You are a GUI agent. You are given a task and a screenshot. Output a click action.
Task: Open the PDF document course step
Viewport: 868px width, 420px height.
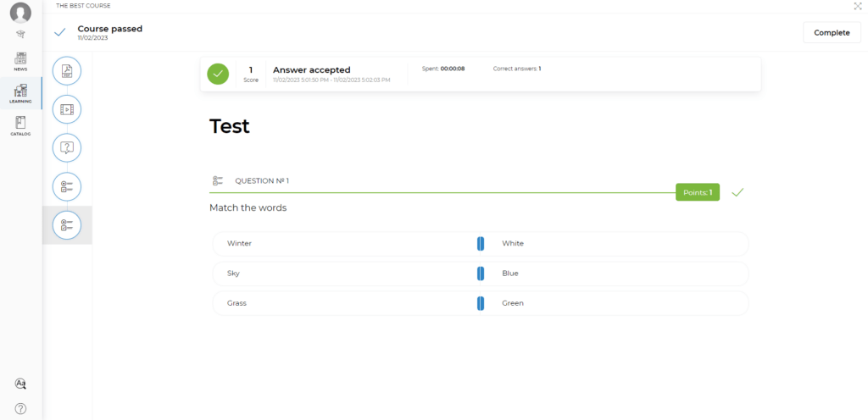click(x=67, y=71)
